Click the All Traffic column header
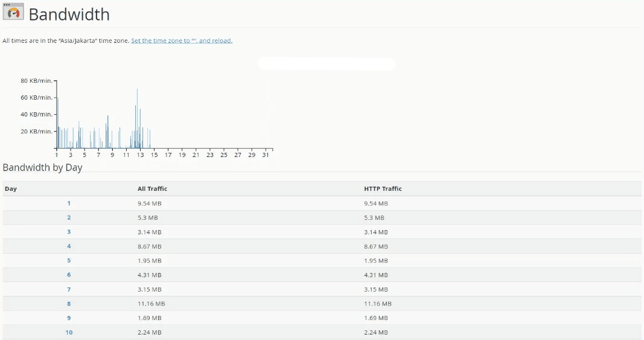644x340 pixels. tap(152, 189)
